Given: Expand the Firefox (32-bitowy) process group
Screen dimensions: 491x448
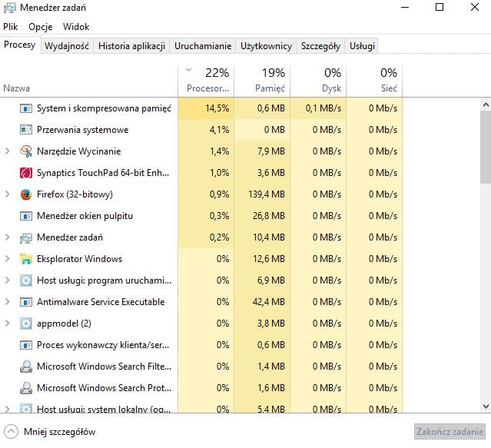Looking at the screenshot, I should pos(8,194).
